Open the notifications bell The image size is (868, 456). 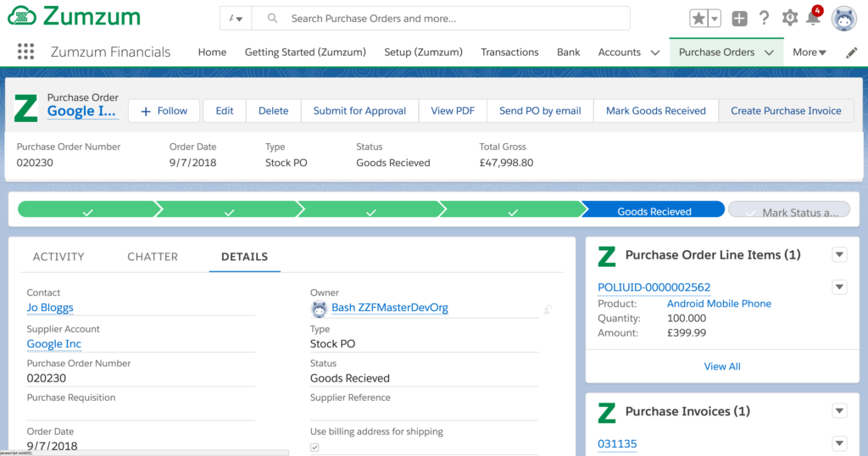click(813, 19)
